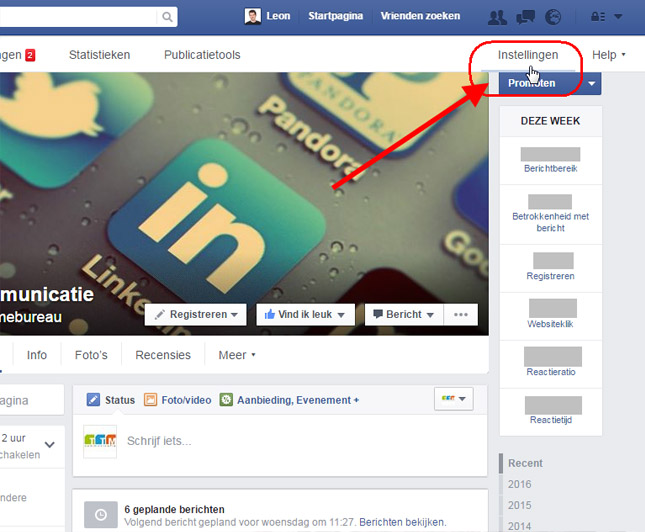Click the thumbs-up icon
Screen dimensions: 645x532
tap(270, 314)
